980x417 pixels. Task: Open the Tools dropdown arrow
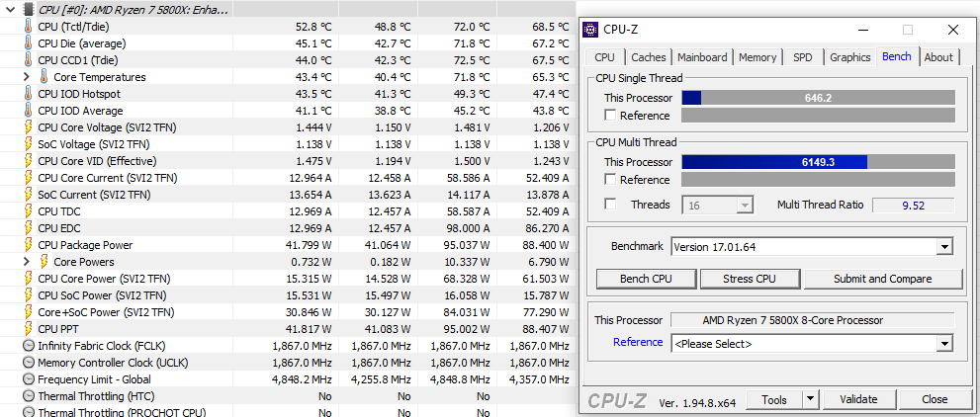click(x=810, y=399)
